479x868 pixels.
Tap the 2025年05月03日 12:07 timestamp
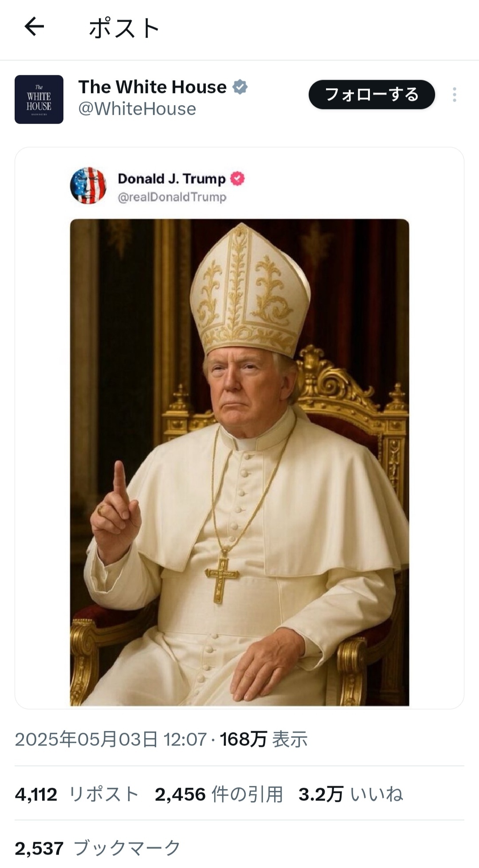[x=111, y=739]
